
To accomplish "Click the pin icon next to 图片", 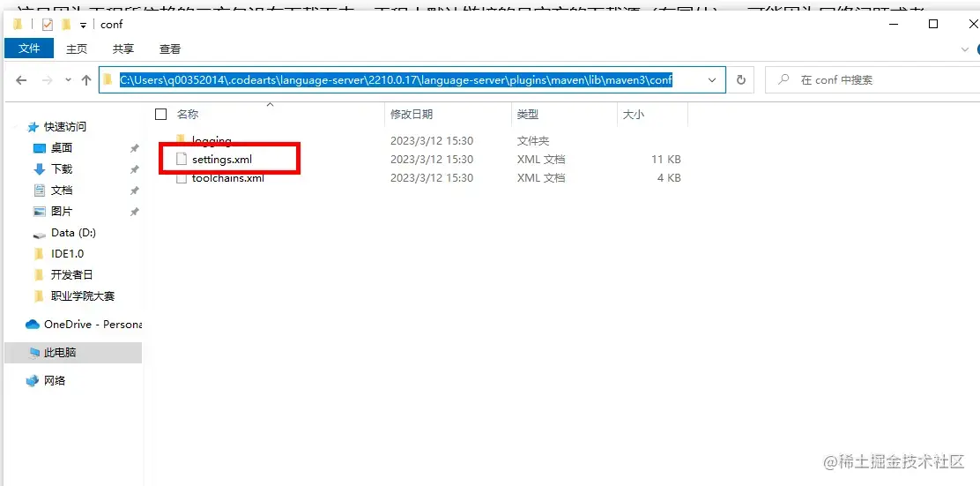I will point(134,212).
